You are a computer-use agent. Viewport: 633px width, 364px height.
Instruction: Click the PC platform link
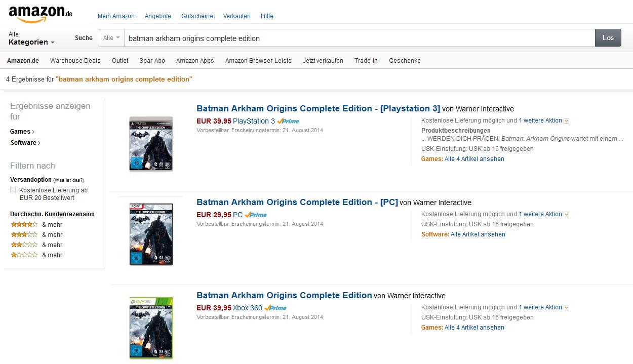point(238,215)
